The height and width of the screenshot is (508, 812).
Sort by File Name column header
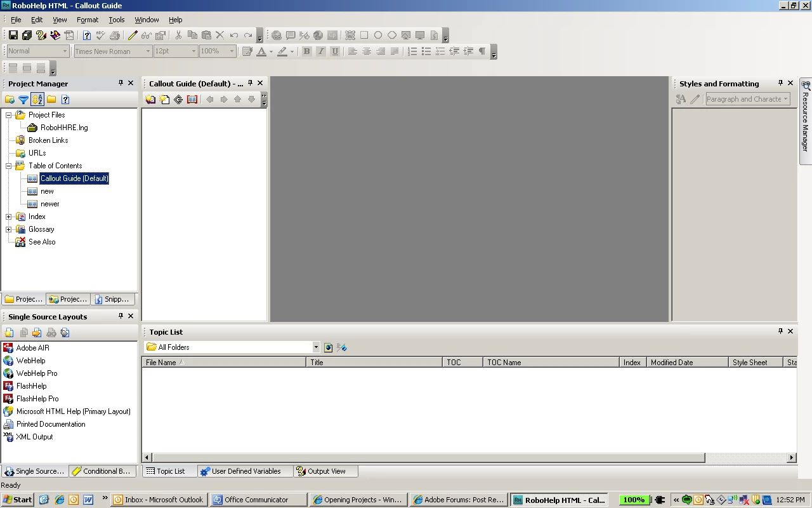pos(224,363)
